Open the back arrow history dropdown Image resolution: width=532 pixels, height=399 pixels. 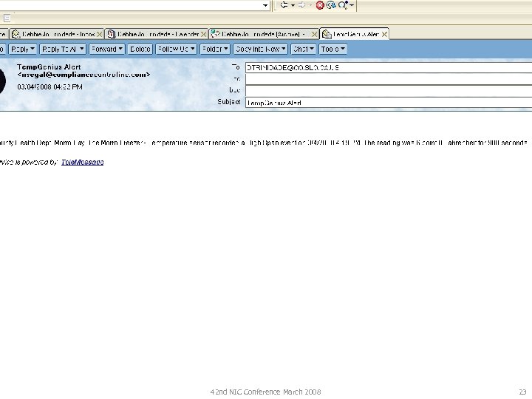click(x=293, y=5)
